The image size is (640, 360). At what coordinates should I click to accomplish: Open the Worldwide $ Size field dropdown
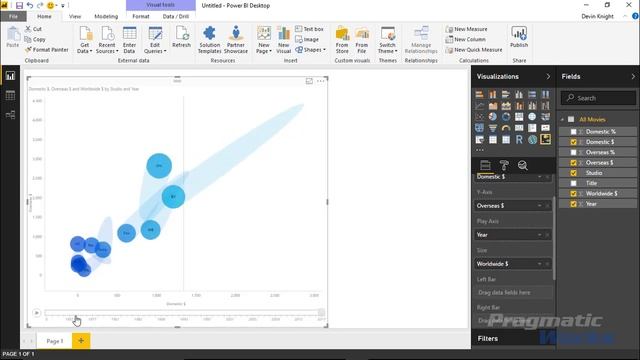540,264
